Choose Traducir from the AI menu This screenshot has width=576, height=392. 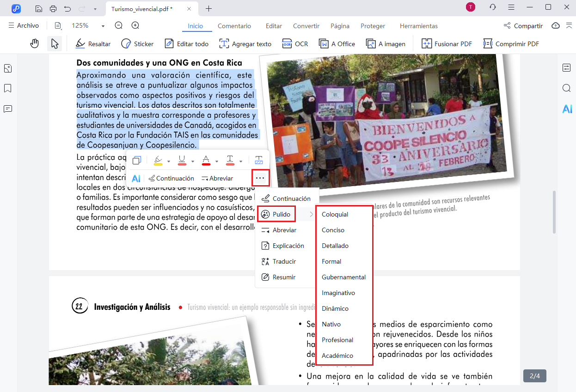(x=284, y=261)
